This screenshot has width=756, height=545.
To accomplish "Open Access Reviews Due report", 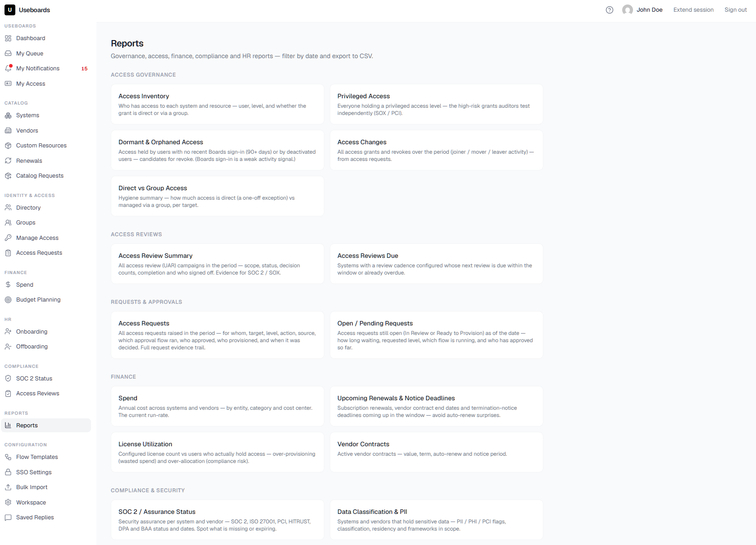I will coord(437,264).
